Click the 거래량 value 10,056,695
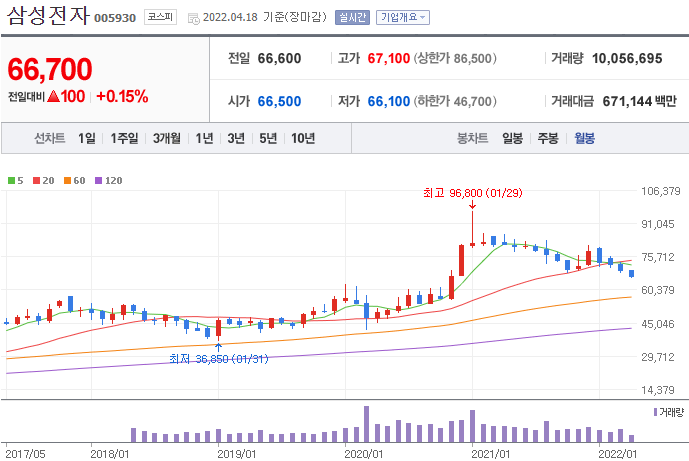The height and width of the screenshot is (461, 689). point(627,58)
